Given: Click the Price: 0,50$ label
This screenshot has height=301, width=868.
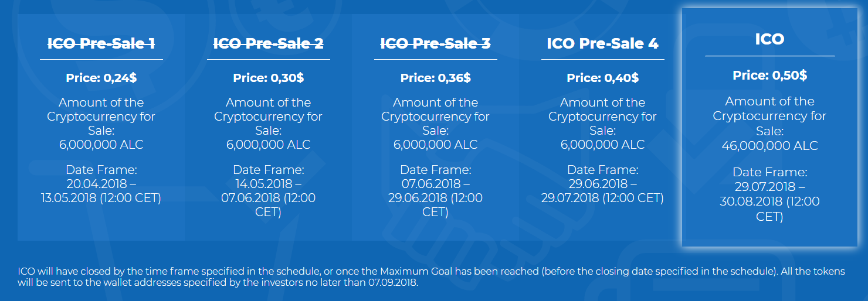Looking at the screenshot, I should pyautogui.click(x=769, y=76).
